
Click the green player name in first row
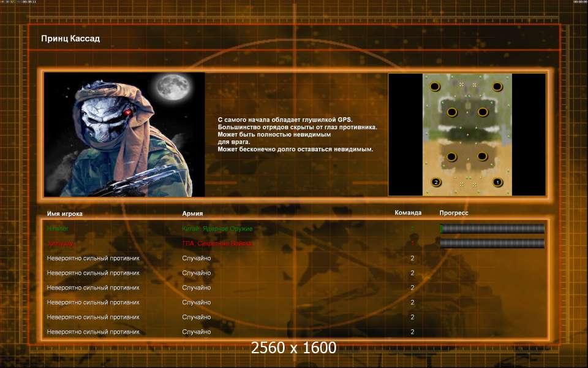(x=58, y=228)
